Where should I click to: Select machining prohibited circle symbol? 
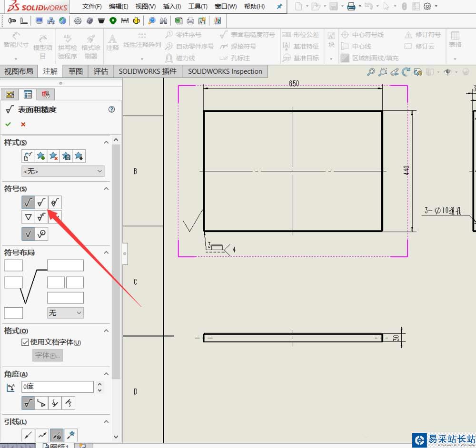coord(55,202)
